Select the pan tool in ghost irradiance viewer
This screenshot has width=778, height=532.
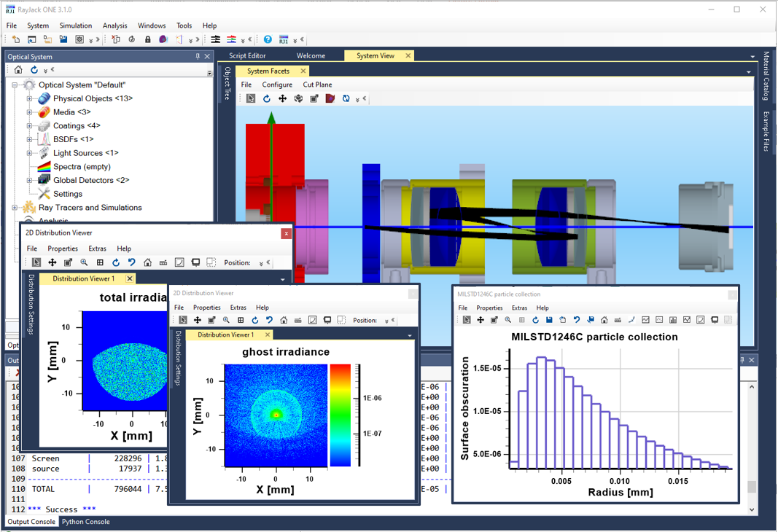click(198, 320)
